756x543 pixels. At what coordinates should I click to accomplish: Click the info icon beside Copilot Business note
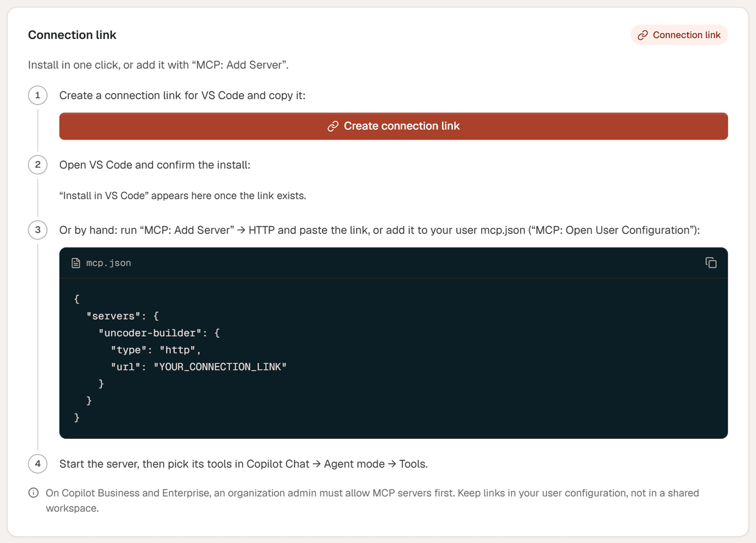tap(34, 493)
